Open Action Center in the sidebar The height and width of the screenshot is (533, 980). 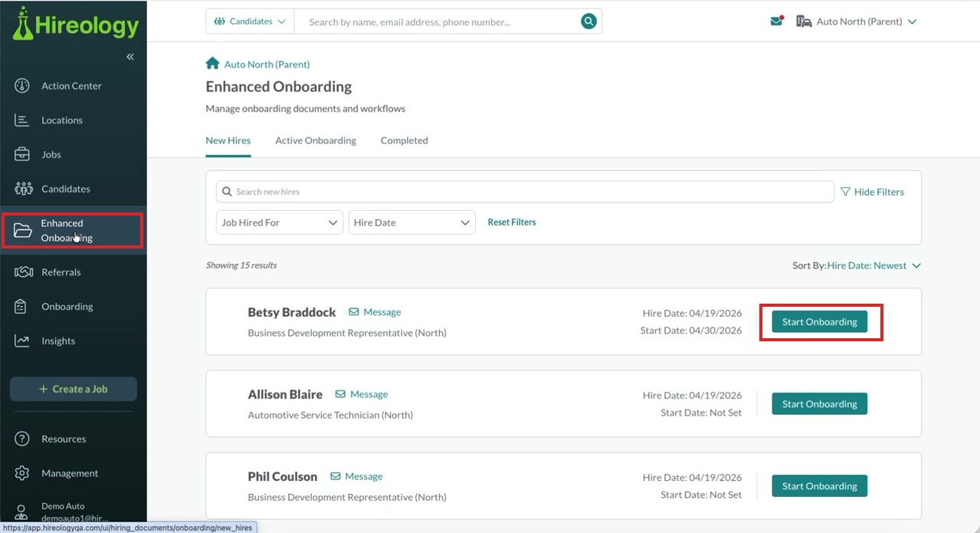click(x=73, y=86)
